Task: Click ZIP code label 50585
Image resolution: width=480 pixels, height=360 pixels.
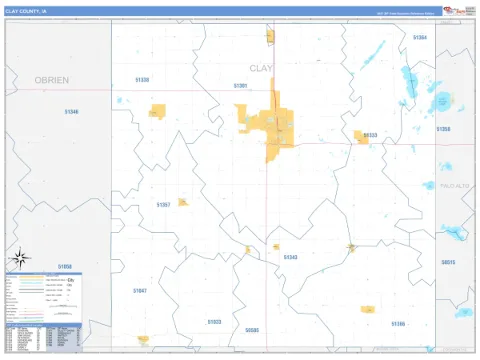Action: click(252, 330)
